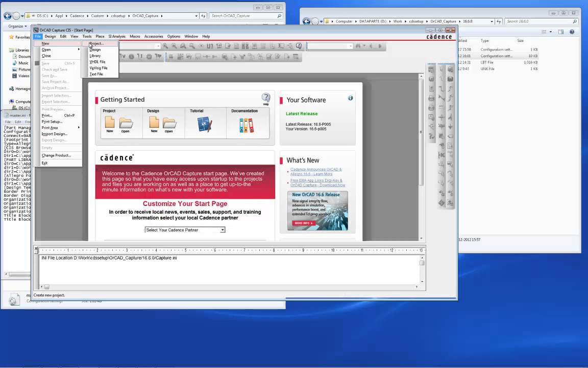Select the LBT File row in 16.6.0 window
Viewport: 588px width, 368px height.
coord(498,62)
